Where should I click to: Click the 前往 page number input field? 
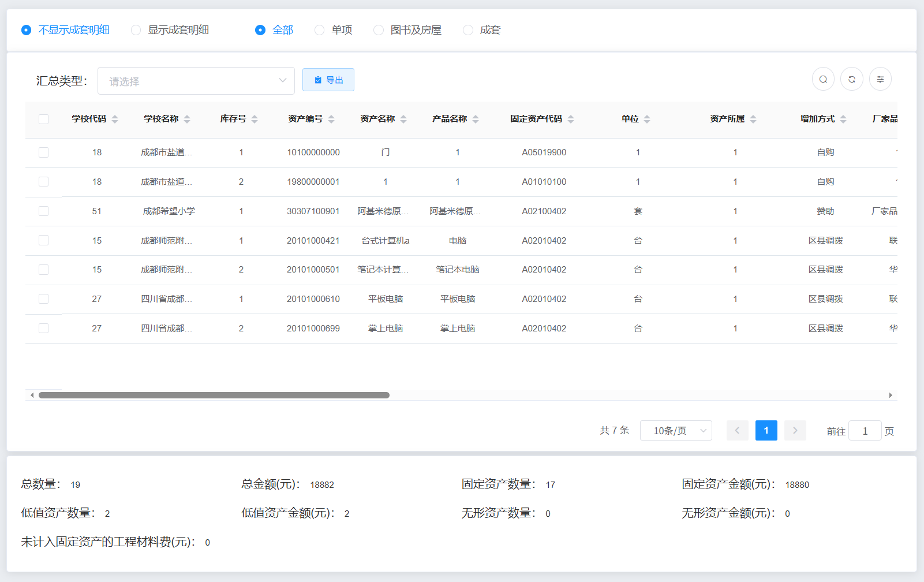(865, 431)
